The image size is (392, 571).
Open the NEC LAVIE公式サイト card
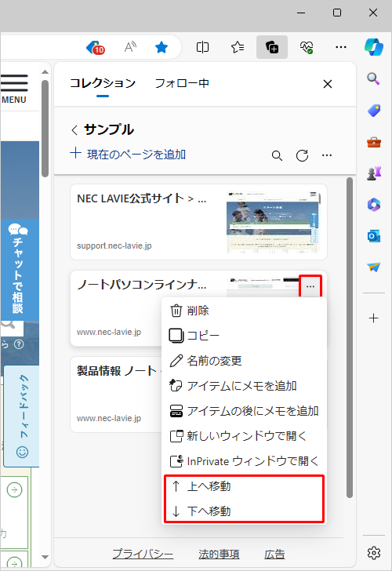point(198,222)
